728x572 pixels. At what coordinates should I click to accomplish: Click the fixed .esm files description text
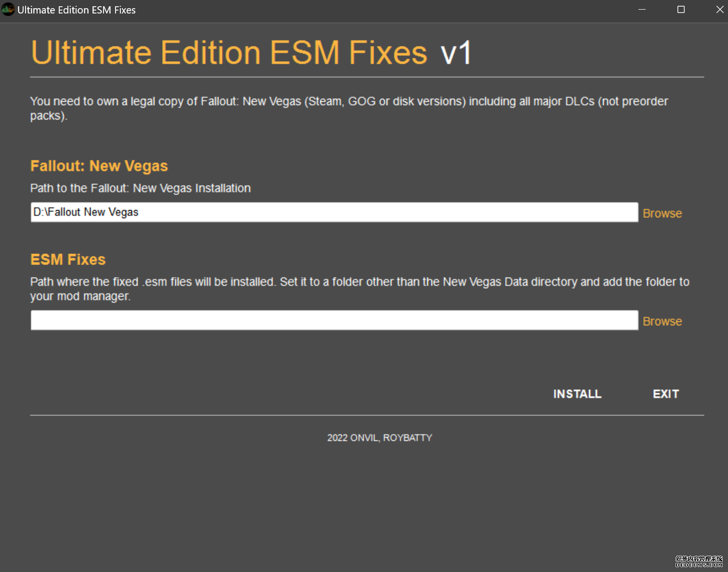click(359, 289)
